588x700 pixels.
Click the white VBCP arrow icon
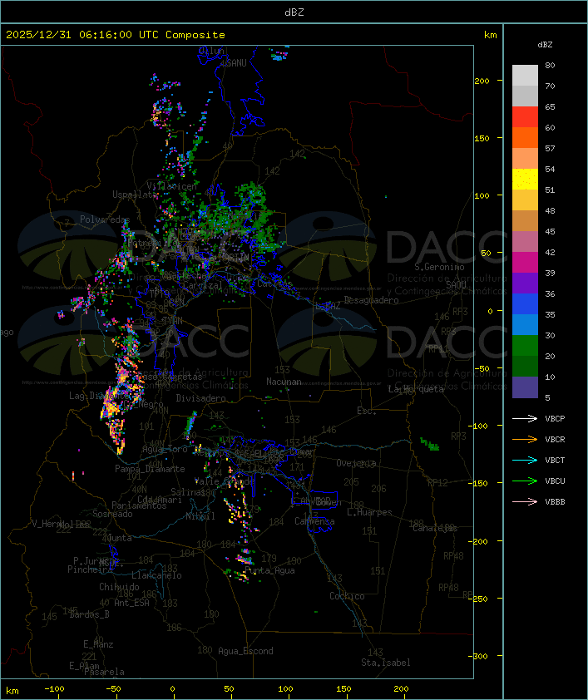pyautogui.click(x=525, y=419)
